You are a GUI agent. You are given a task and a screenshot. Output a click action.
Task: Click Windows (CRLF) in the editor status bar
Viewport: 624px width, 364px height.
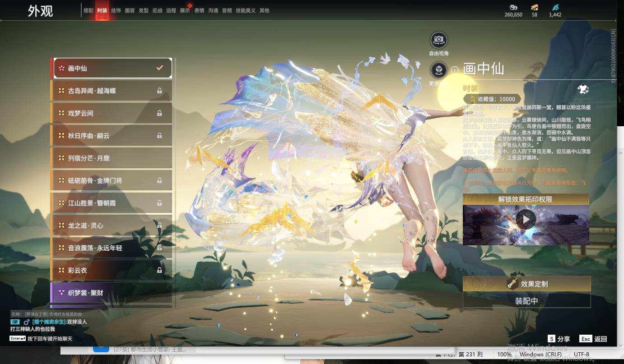[541, 355]
